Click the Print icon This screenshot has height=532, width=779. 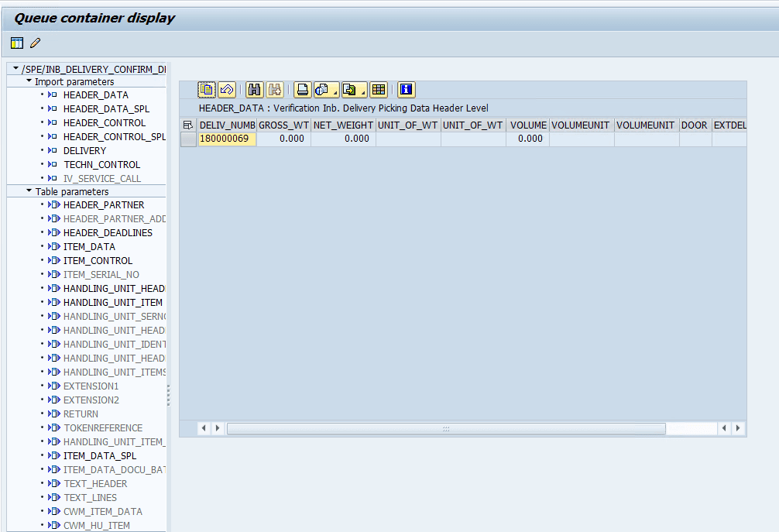[x=302, y=90]
